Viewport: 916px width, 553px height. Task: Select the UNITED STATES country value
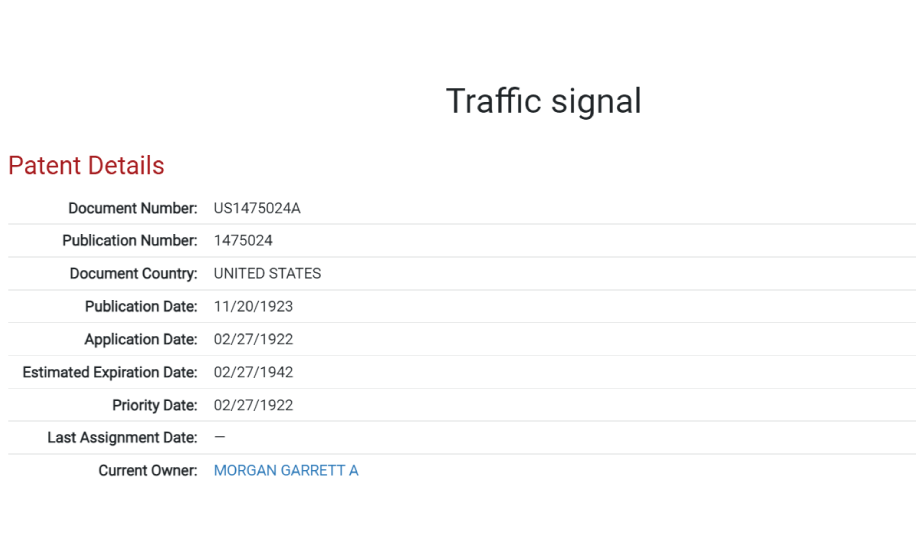click(x=268, y=274)
